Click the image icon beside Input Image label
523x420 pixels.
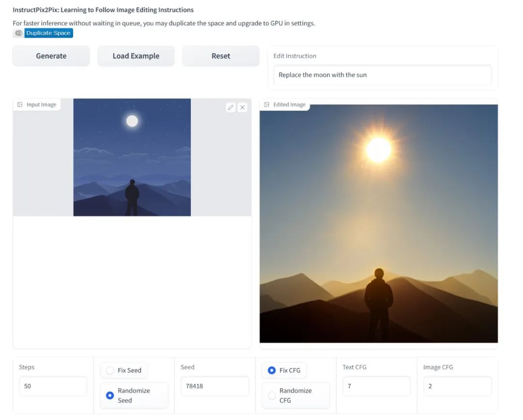click(20, 105)
